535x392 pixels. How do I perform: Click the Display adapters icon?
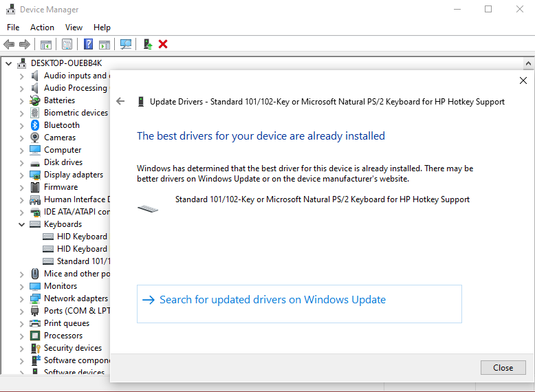pyautogui.click(x=35, y=175)
